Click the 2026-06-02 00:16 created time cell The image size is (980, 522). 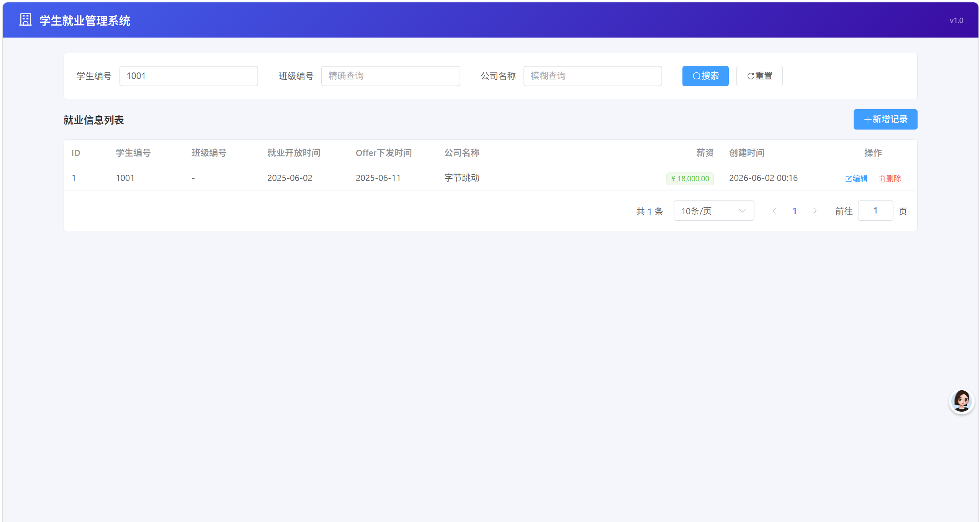(763, 178)
